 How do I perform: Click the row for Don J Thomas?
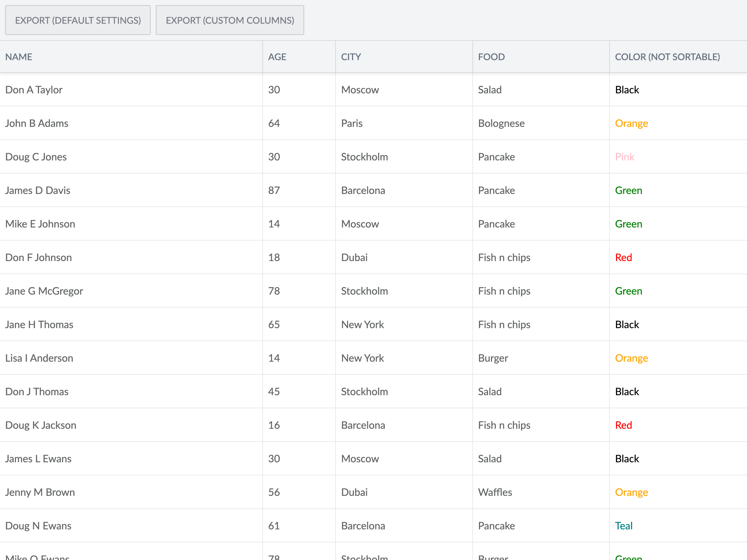pyautogui.click(x=36, y=392)
